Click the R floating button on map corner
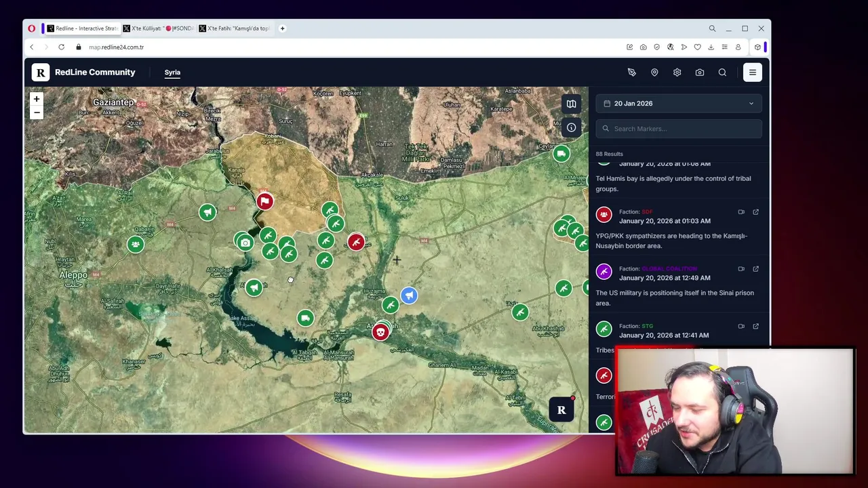868x488 pixels. click(561, 410)
